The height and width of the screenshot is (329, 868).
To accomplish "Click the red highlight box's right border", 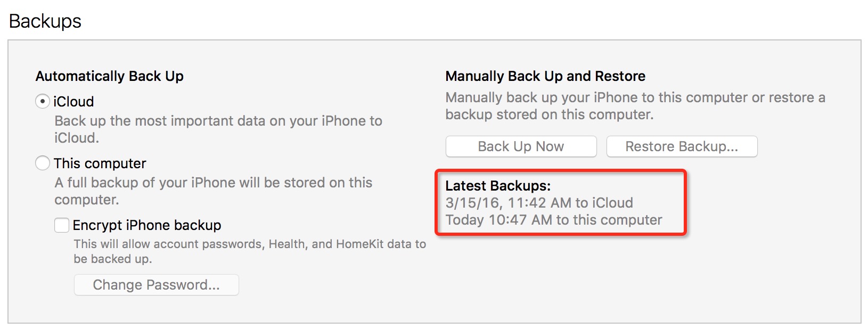I will coord(685,202).
